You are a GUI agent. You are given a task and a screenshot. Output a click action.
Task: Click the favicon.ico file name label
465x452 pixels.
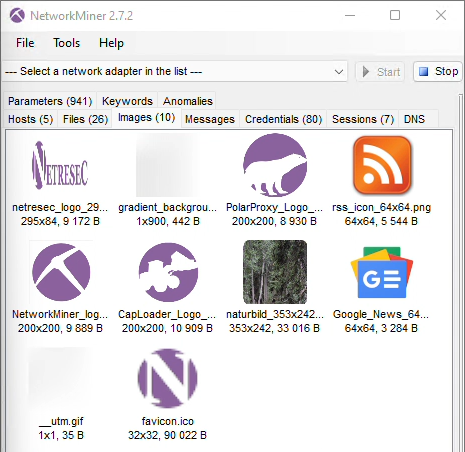(168, 421)
